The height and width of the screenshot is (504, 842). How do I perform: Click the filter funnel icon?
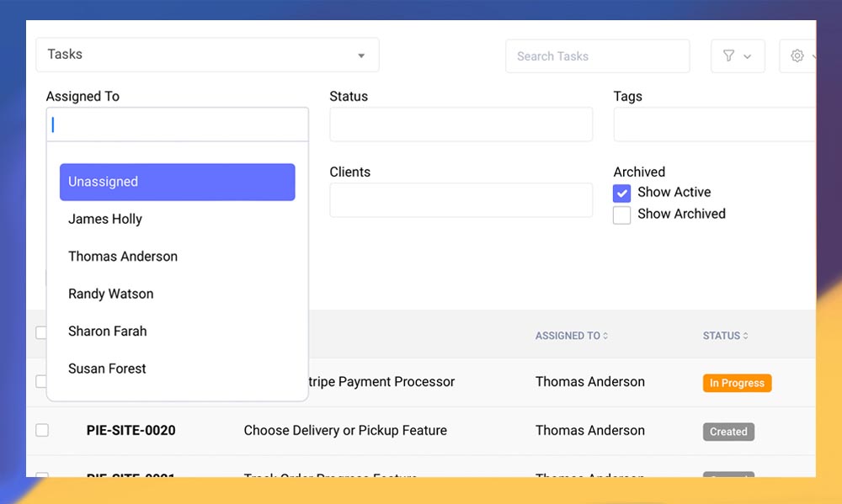[x=729, y=56]
